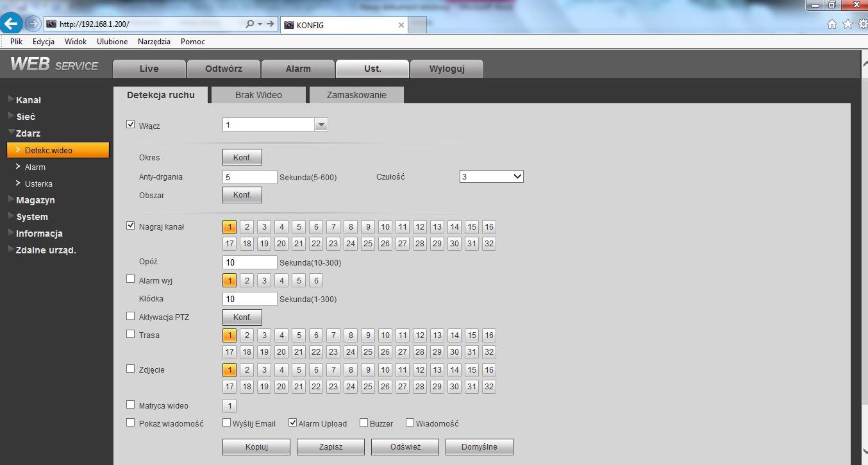This screenshot has height=465, width=868.
Task: Click the Zapisz button
Action: (x=331, y=447)
